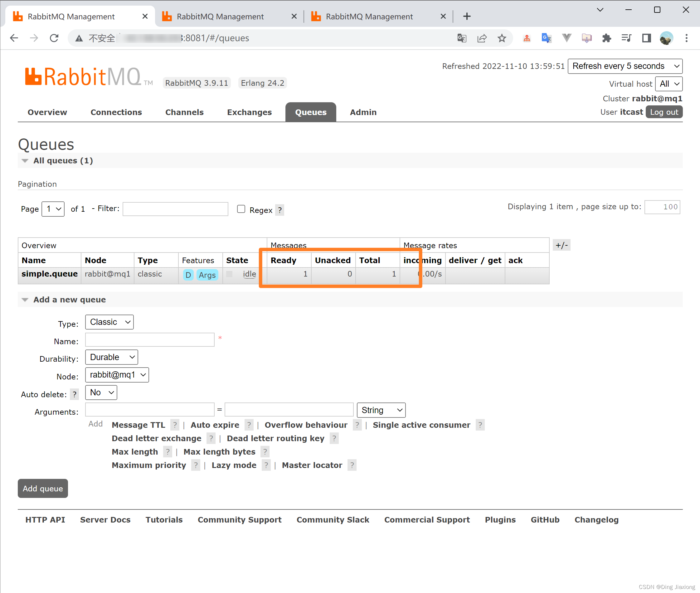The image size is (700, 593).
Task: Switch to the second browser tab
Action: click(229, 16)
